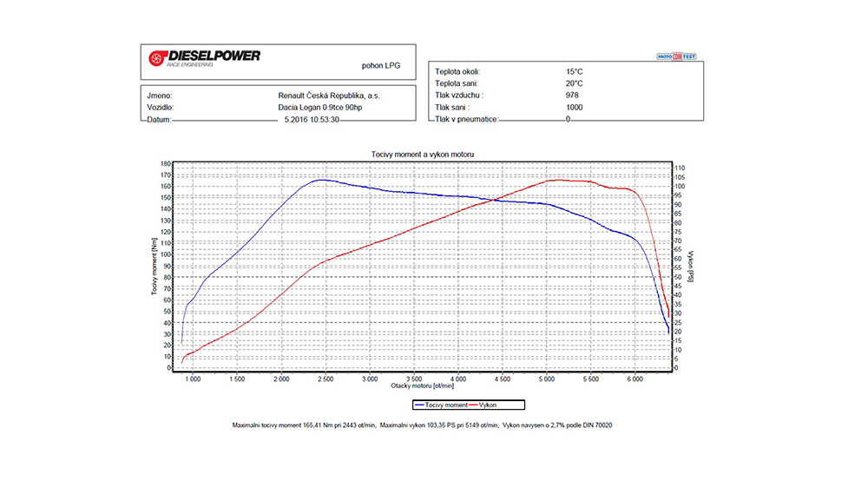Select the date '5.2016 10:53:30'
This screenshot has width=868, height=488.
click(x=312, y=120)
